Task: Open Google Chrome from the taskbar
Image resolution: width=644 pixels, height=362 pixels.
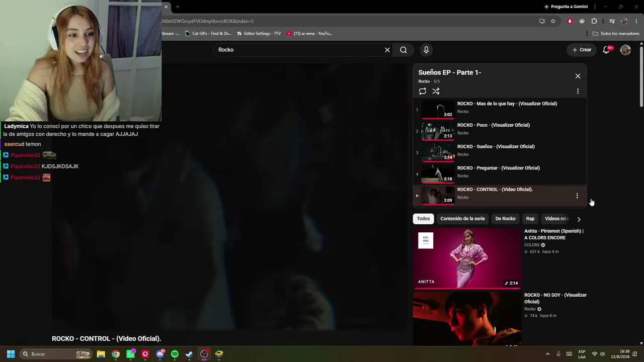Action: [116, 354]
